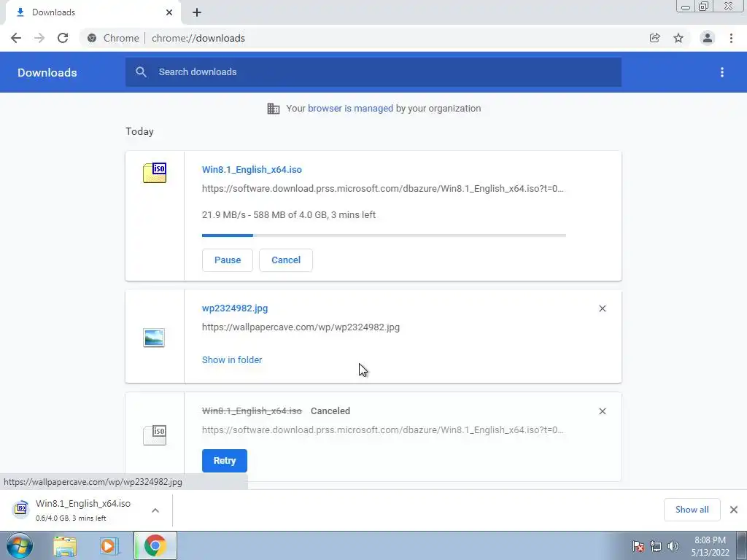This screenshot has height=560, width=747.
Task: Follow the 'browser is managed' link
Action: 351,108
